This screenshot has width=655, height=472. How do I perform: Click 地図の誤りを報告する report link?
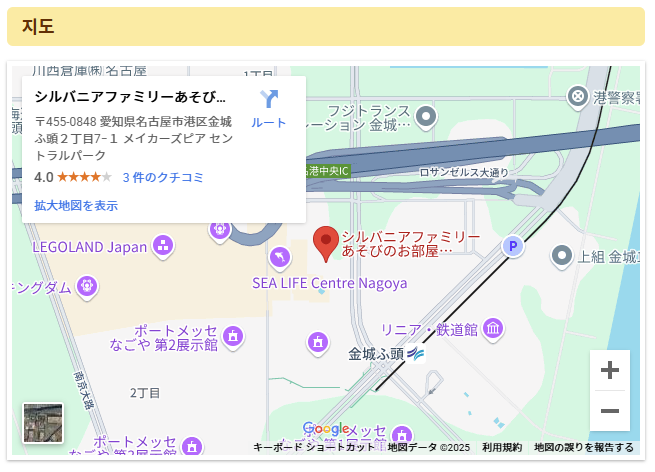(x=584, y=447)
